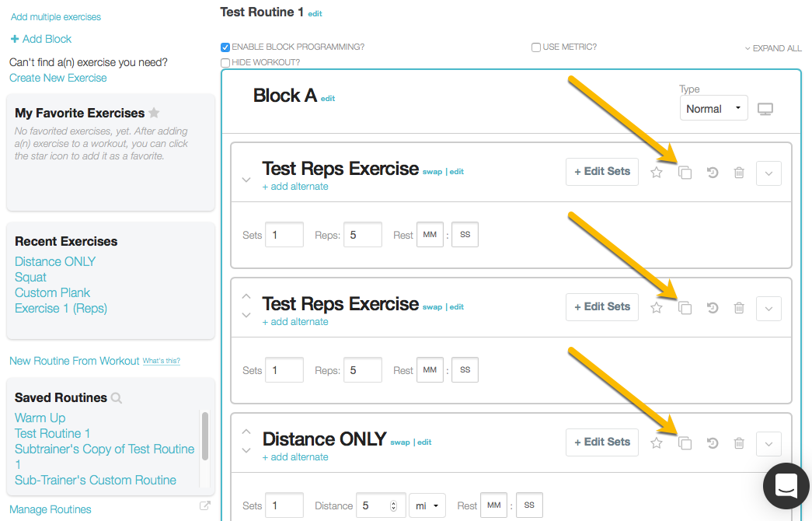Select Warm Up from Saved Routines
The image size is (812, 521).
(x=40, y=418)
